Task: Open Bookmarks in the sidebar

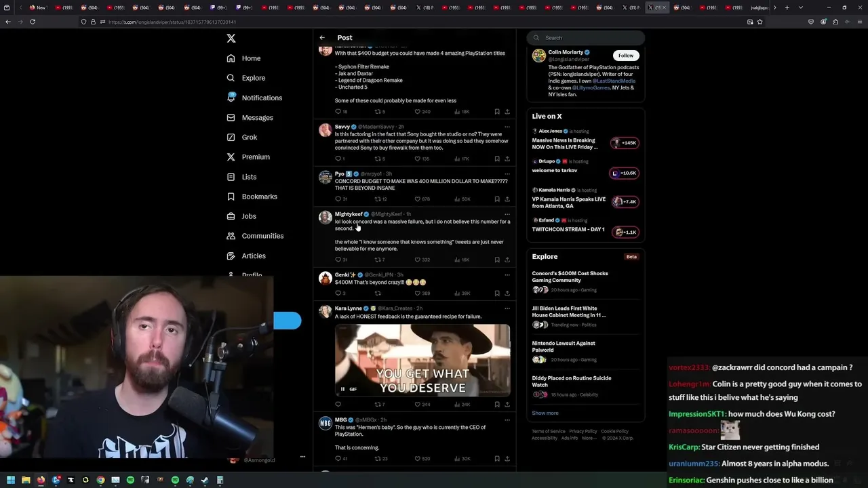Action: coord(252,197)
